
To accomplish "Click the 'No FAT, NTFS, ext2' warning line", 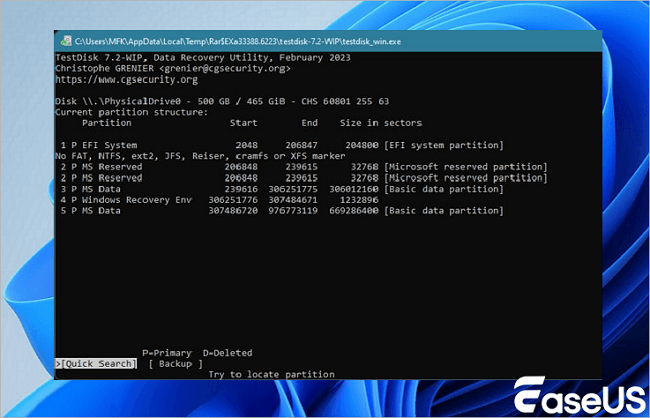I will (200, 156).
